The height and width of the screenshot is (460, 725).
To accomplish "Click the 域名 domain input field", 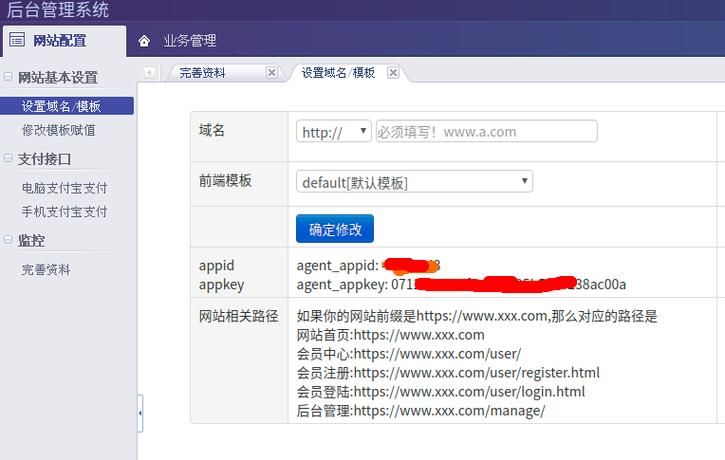I will [486, 131].
